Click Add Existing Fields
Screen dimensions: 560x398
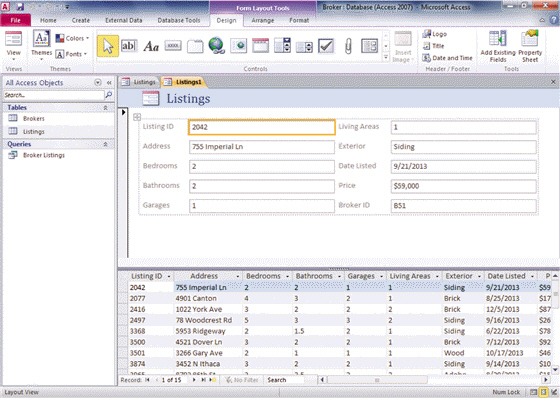coord(498,46)
